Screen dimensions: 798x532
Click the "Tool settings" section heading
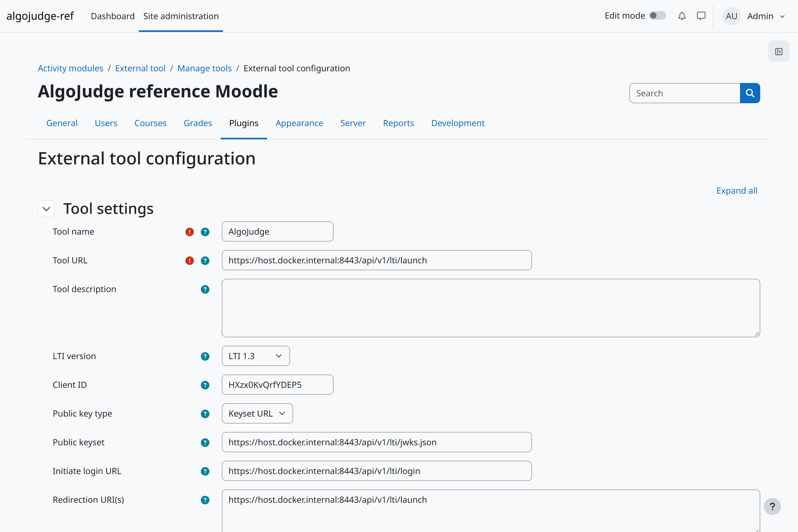108,208
